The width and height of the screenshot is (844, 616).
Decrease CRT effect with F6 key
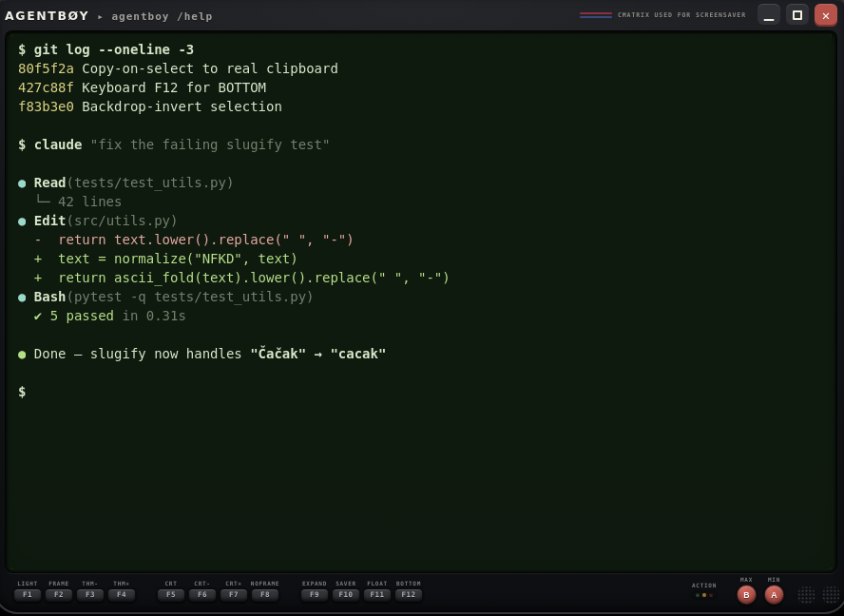click(x=201, y=594)
